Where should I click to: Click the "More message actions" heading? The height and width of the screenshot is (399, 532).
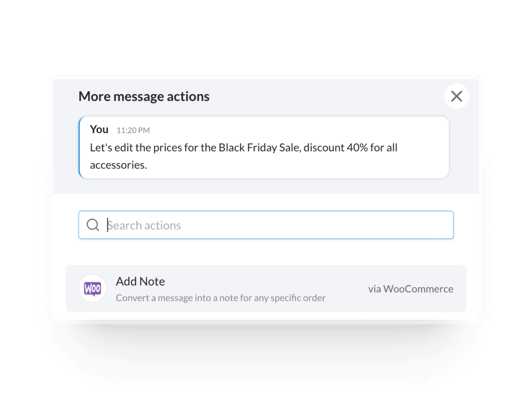tap(144, 96)
